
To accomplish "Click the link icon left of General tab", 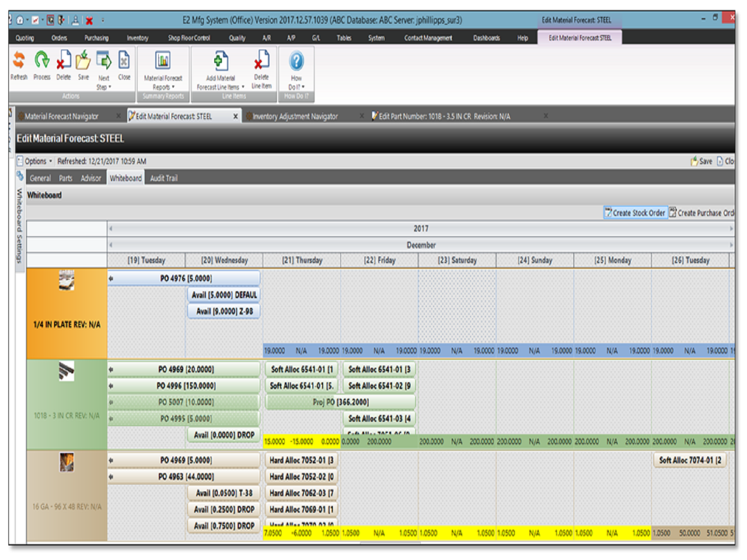I will [20, 176].
